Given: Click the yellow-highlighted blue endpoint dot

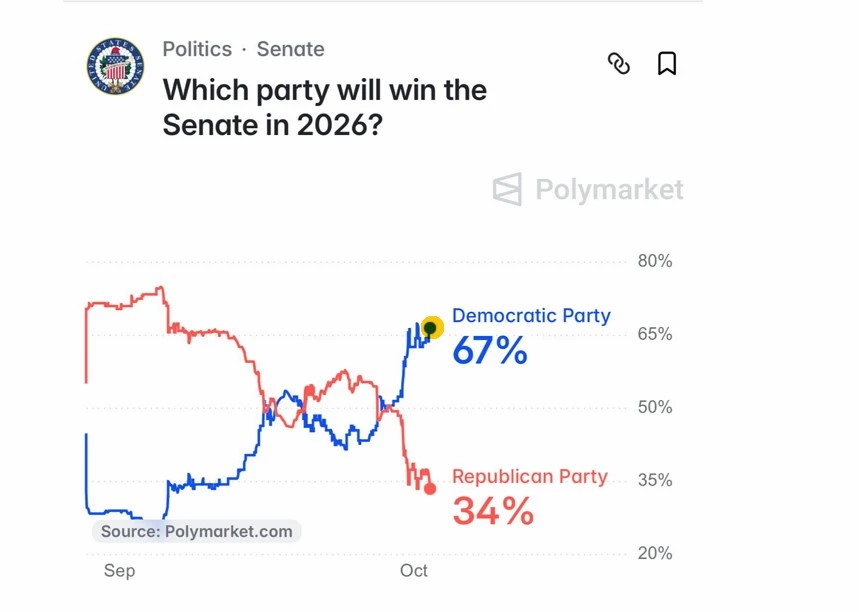Looking at the screenshot, I should [432, 328].
